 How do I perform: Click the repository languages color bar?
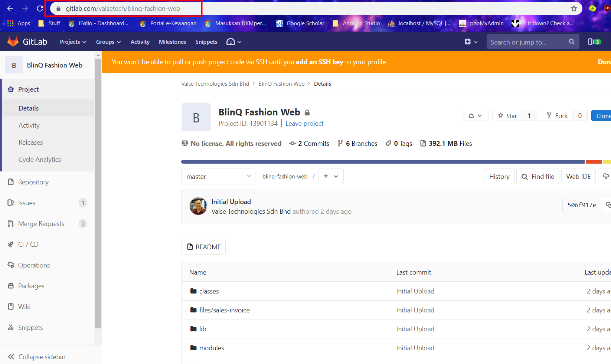coord(382,162)
